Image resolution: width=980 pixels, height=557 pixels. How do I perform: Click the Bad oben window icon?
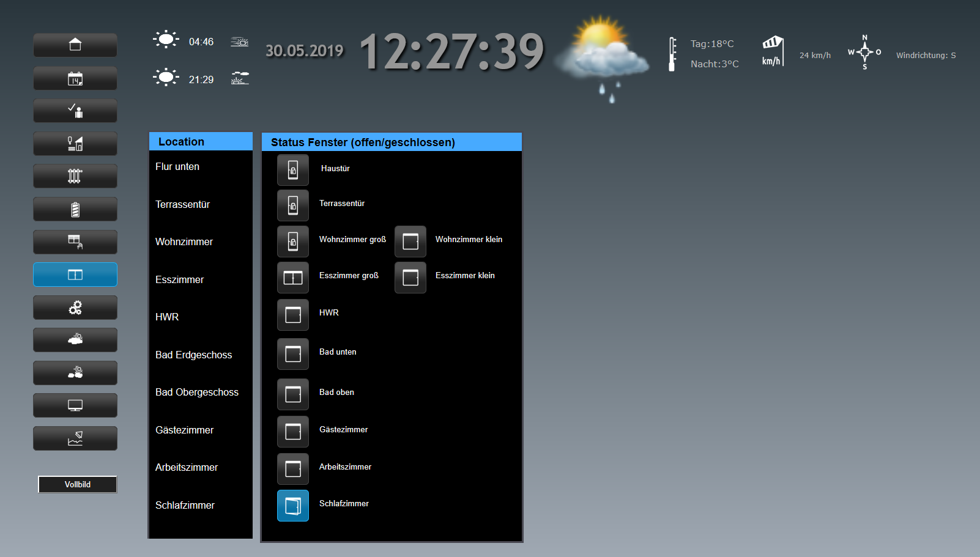293,394
